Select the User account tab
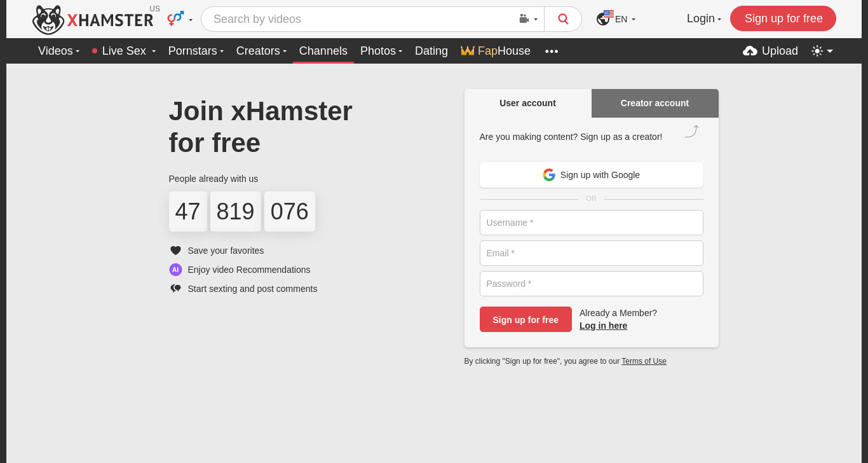Viewport: 868px width, 463px height. pyautogui.click(x=527, y=103)
